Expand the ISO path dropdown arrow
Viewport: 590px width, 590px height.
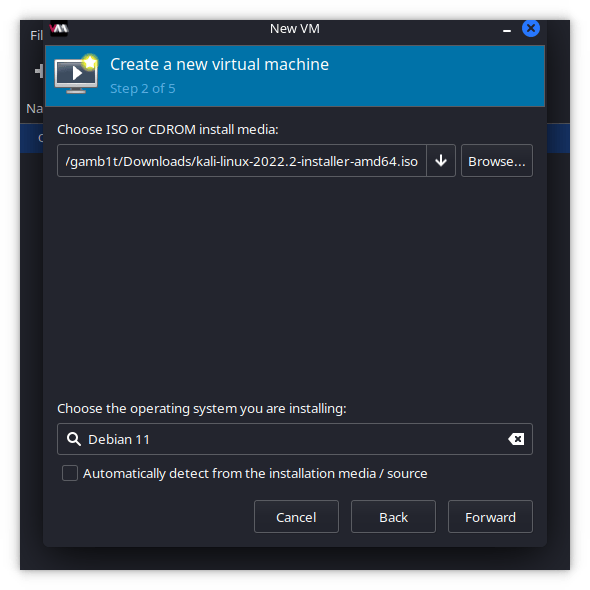click(441, 161)
